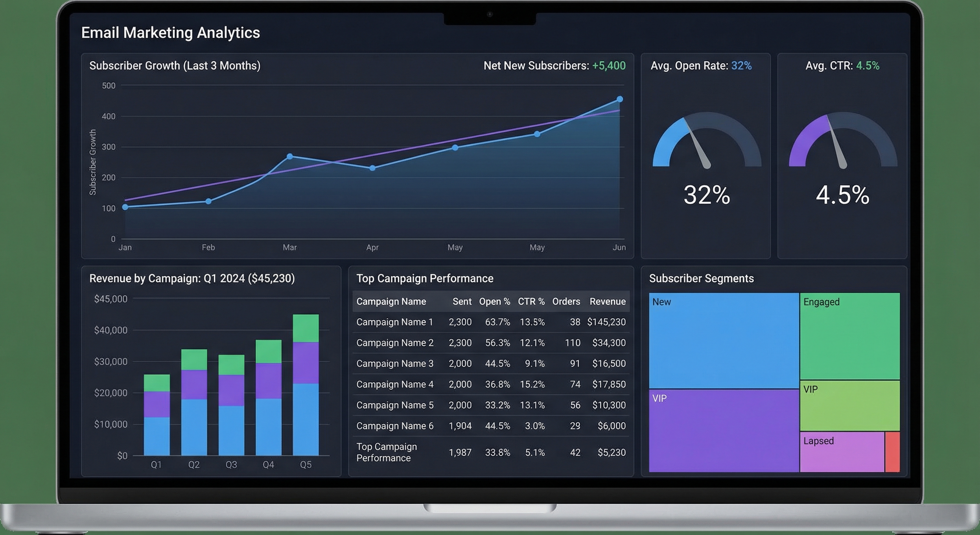Screen dimensions: 980x535
Task: Sort table by the Open % column header
Action: pyautogui.click(x=494, y=301)
